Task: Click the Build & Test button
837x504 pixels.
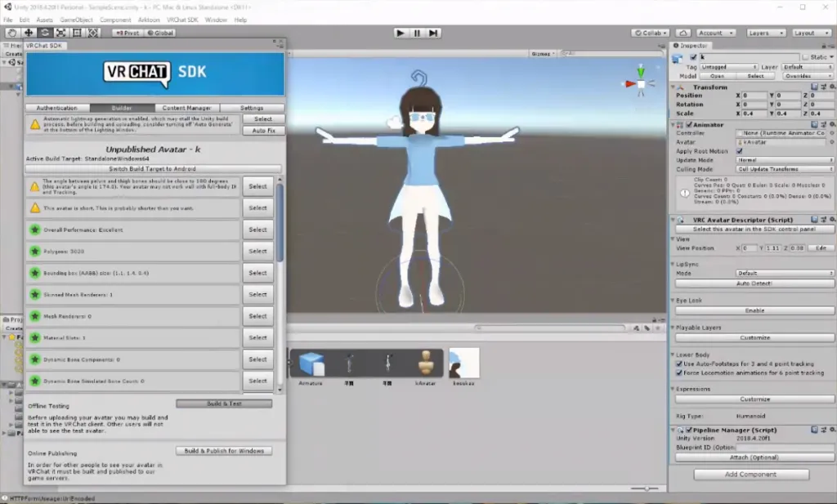Action: pyautogui.click(x=224, y=404)
